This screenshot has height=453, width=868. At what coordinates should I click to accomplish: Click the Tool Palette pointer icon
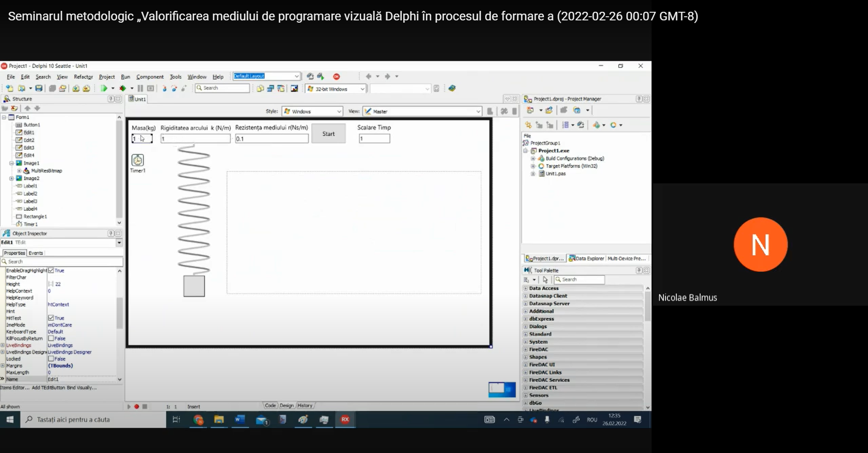(545, 280)
